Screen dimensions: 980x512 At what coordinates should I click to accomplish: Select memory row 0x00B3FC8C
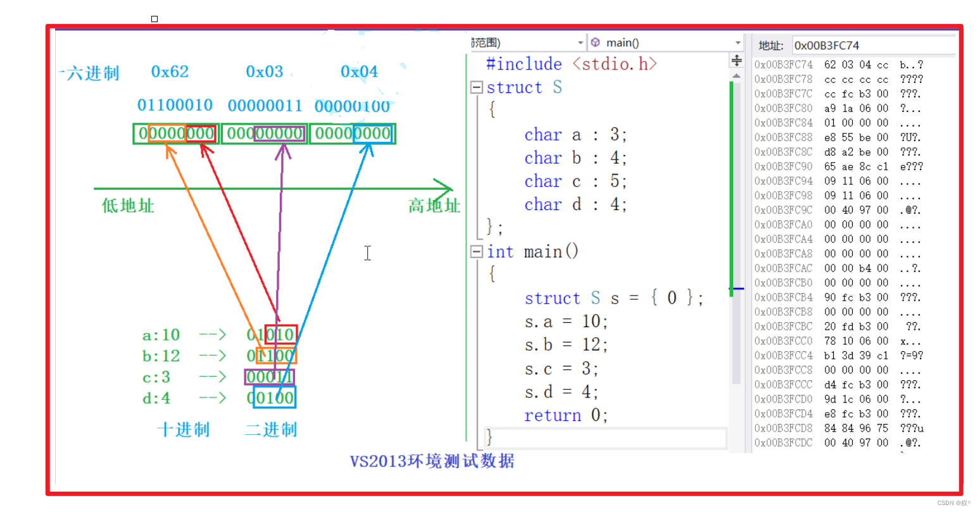[x=839, y=152]
